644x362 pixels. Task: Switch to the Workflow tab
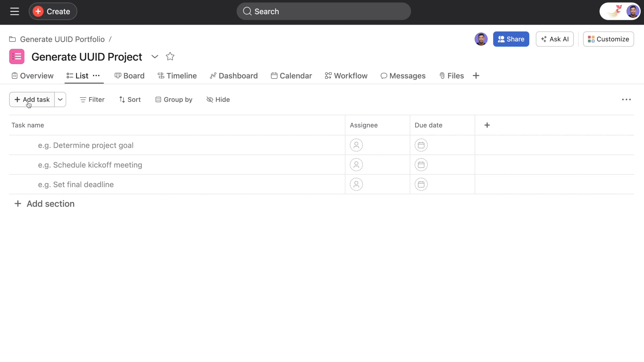346,76
